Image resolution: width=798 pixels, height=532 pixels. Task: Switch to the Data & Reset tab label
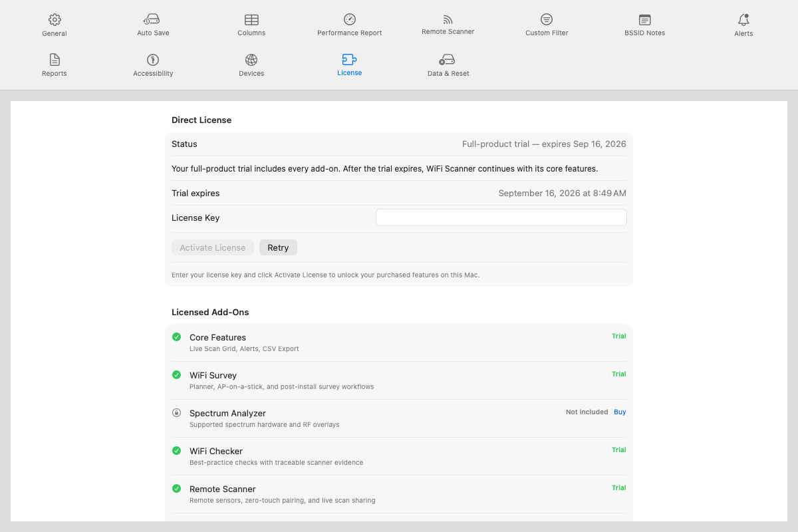[448, 74]
